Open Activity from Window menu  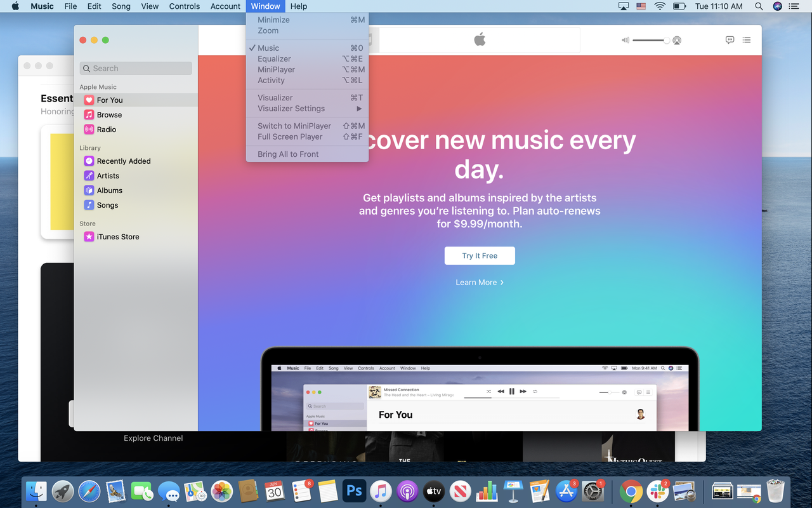tap(307, 81)
